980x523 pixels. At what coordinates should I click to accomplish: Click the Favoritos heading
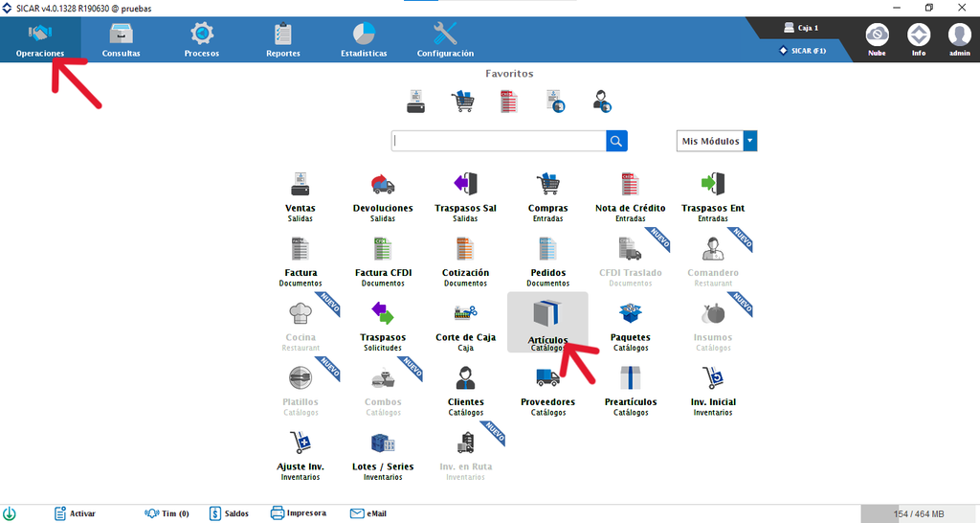click(509, 74)
